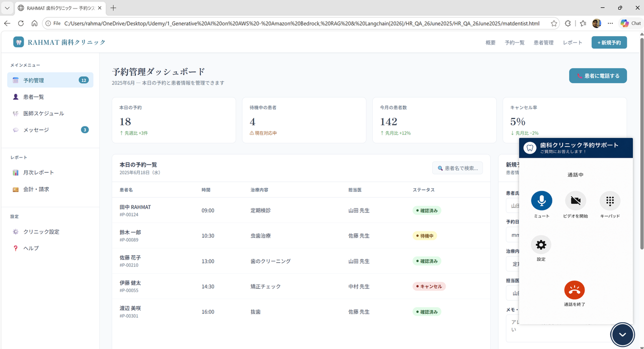
Task: Open browser favorites list icon
Action: [x=583, y=23]
